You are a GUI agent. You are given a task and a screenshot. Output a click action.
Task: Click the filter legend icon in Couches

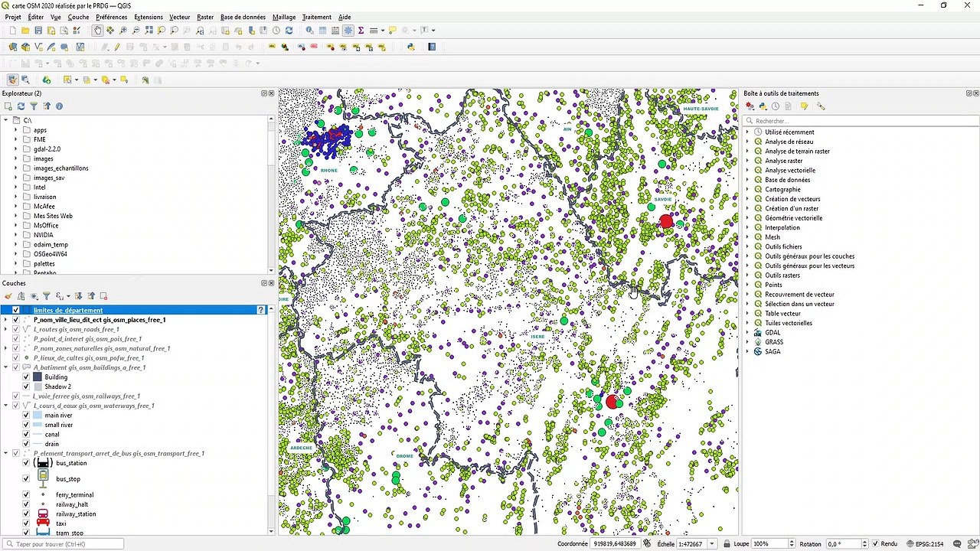tap(46, 296)
